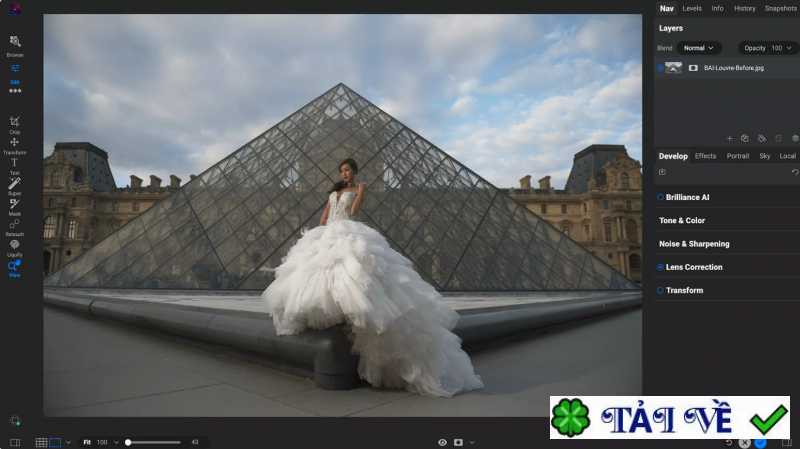The width and height of the screenshot is (800, 449).
Task: Toggle the preview eye icon
Action: [x=442, y=442]
